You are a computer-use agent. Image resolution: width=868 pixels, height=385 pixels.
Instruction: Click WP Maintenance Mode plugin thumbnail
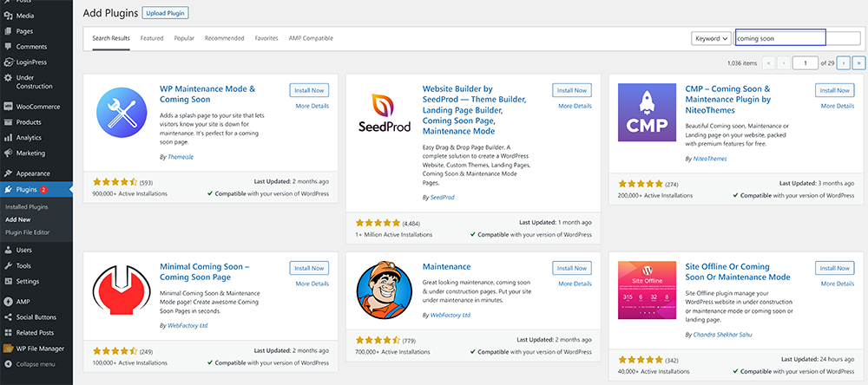(122, 113)
